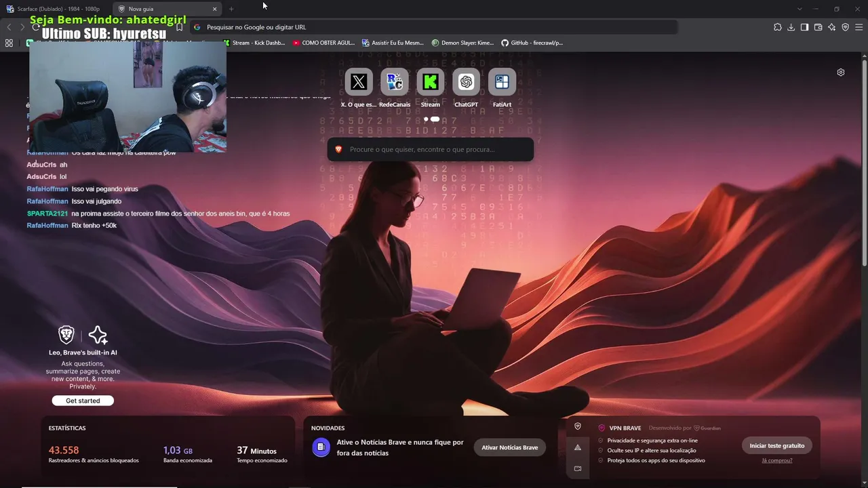Select the VPN shield widget tab

point(578,426)
